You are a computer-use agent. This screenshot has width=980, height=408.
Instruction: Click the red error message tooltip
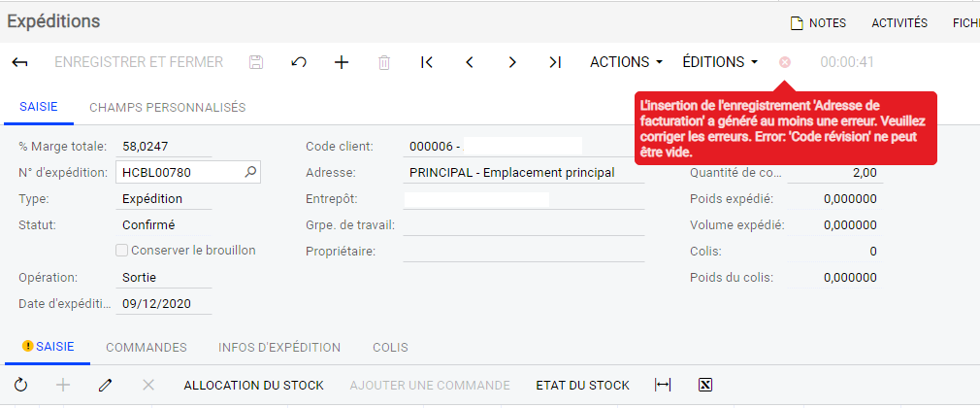pos(786,128)
